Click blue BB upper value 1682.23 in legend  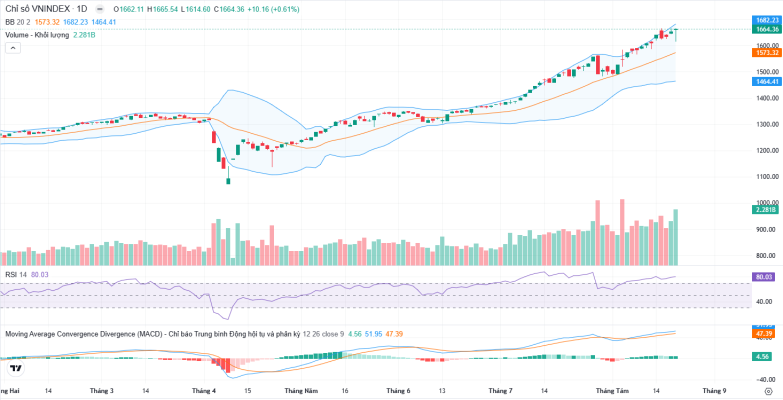75,22
